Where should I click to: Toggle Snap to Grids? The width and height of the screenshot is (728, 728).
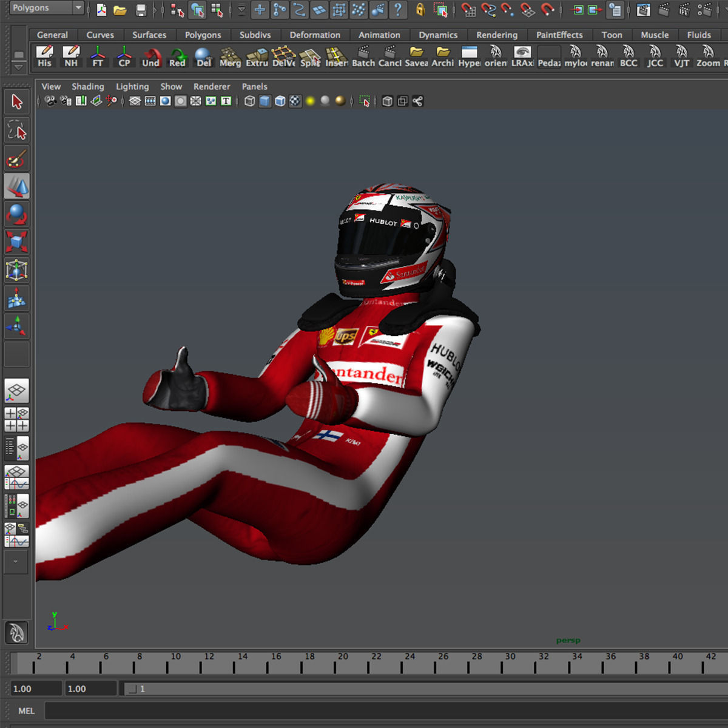pos(468,9)
